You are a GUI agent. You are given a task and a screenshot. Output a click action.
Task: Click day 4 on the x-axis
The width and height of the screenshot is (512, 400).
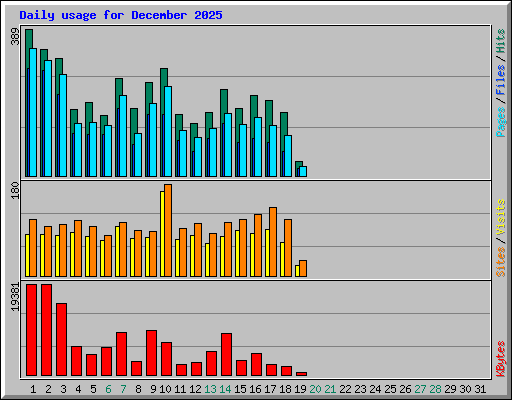[x=78, y=389]
